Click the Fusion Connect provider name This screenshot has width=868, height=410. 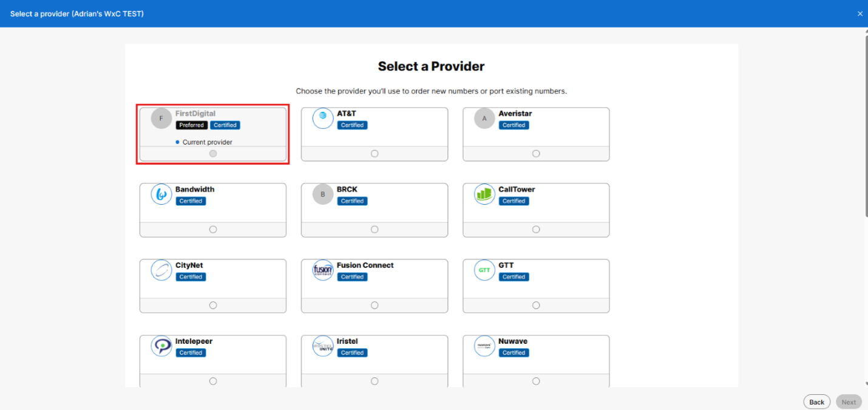pos(365,265)
